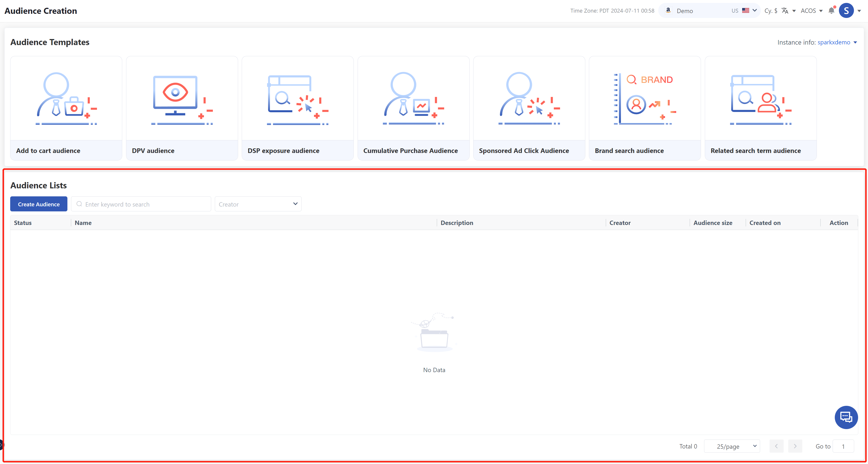Choose the Cumulative Purchase Audience template icon
Screen dimensions: 868x464
pyautogui.click(x=413, y=98)
